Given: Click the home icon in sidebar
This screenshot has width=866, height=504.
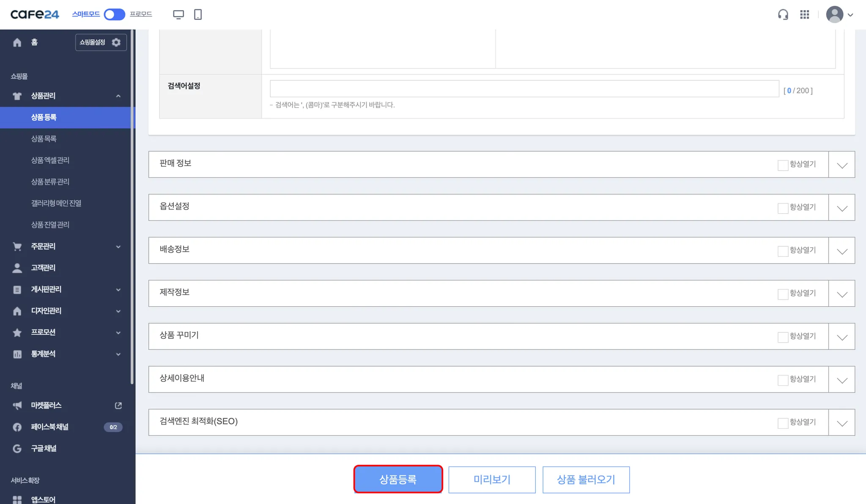Looking at the screenshot, I should pyautogui.click(x=17, y=42).
